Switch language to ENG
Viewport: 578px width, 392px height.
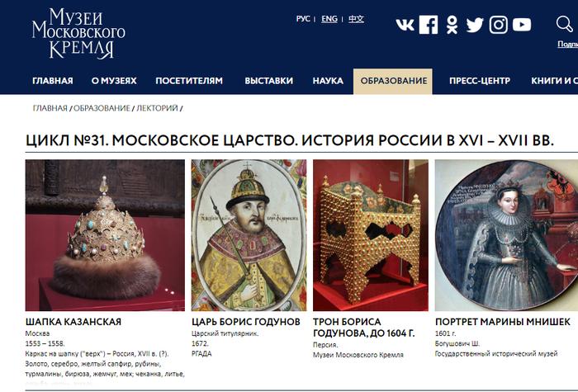(x=329, y=19)
